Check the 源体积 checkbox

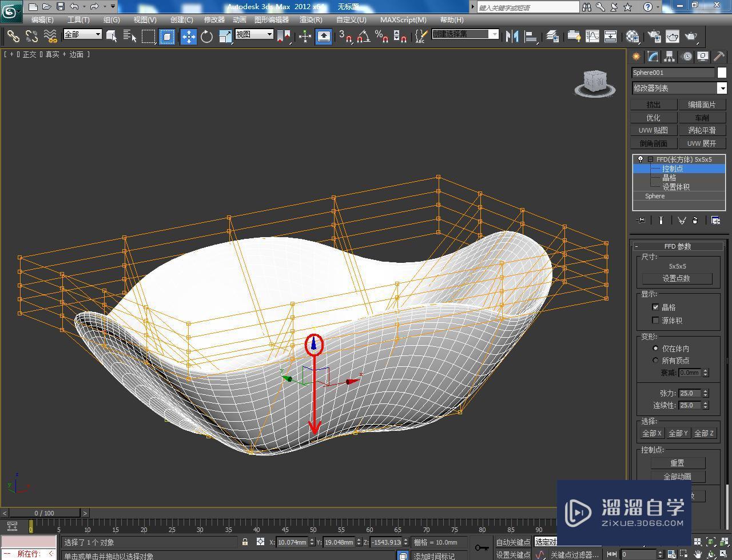(x=655, y=320)
